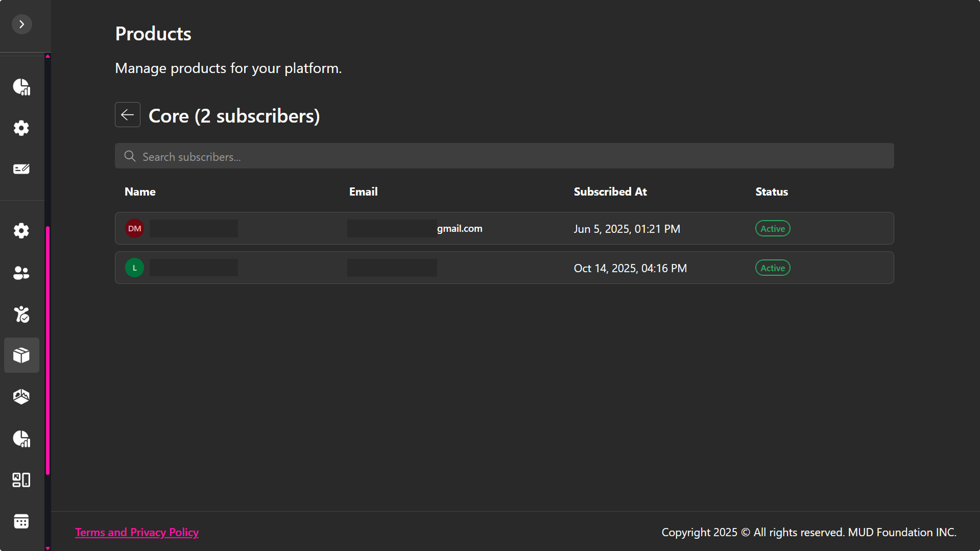Open the card edit icon in sidebar
The height and width of the screenshot is (551, 980).
pyautogui.click(x=21, y=169)
